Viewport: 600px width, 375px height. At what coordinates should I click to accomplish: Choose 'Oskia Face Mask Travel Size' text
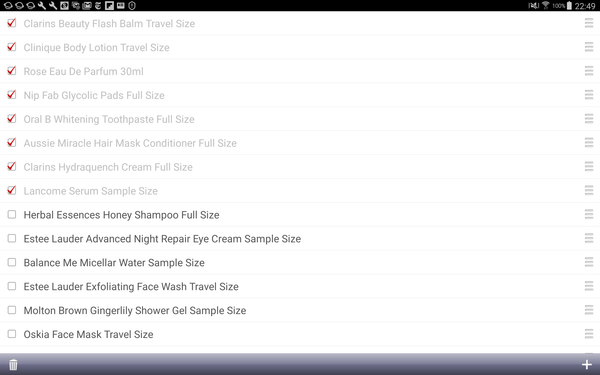[88, 334]
